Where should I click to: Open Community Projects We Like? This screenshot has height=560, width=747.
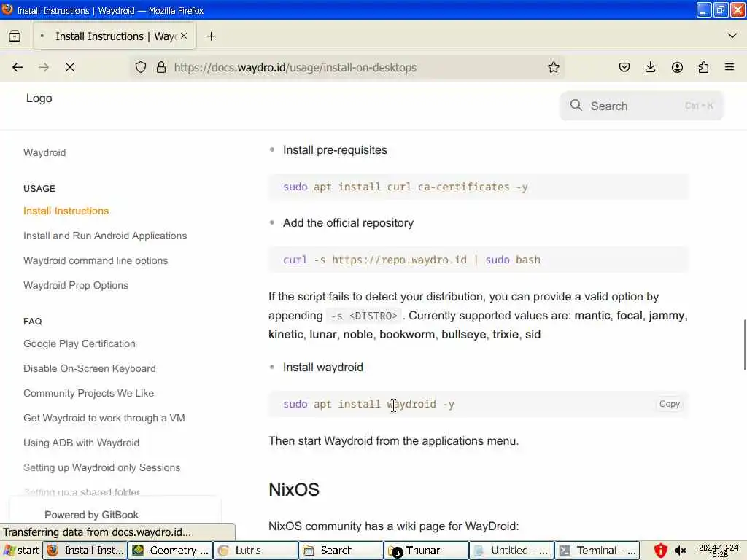click(88, 393)
